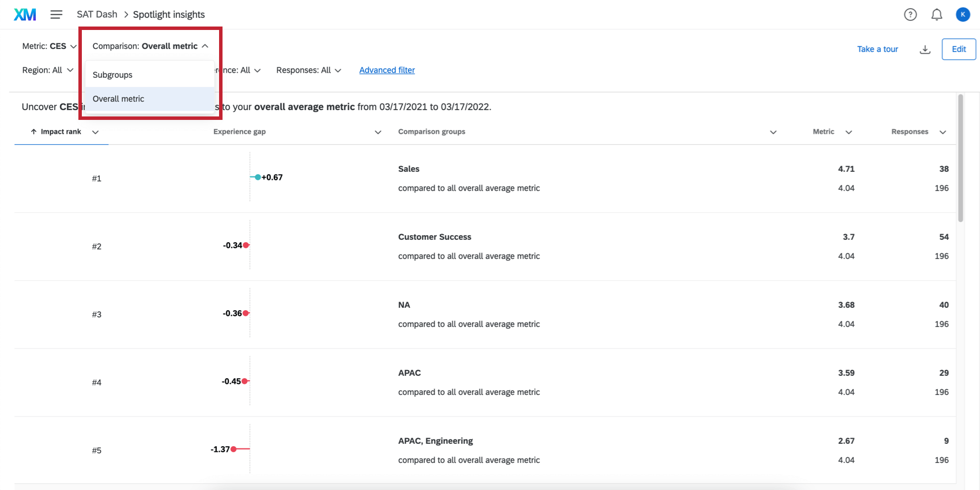Image resolution: width=980 pixels, height=490 pixels.
Task: Expand the Region: All filter
Action: point(48,70)
